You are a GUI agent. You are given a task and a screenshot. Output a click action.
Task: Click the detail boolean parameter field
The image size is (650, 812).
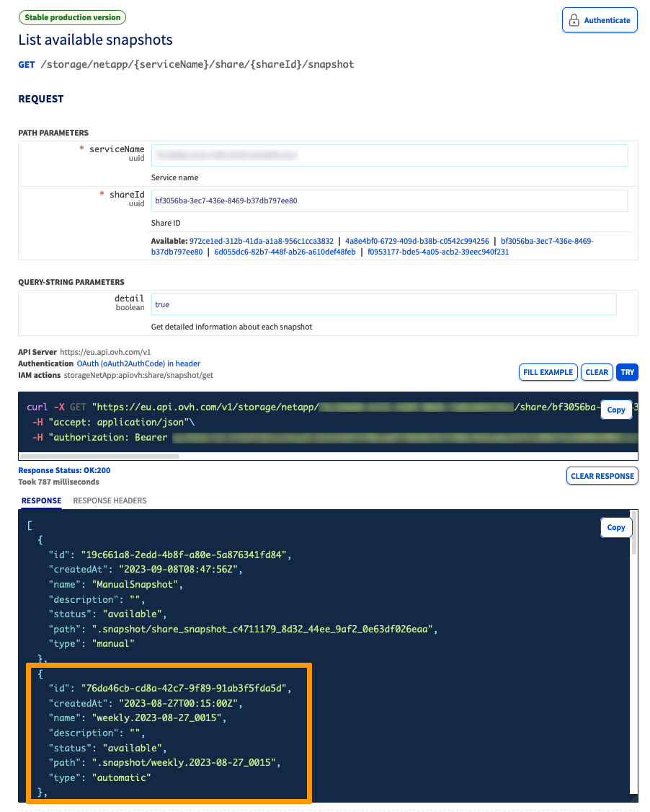tap(383, 304)
